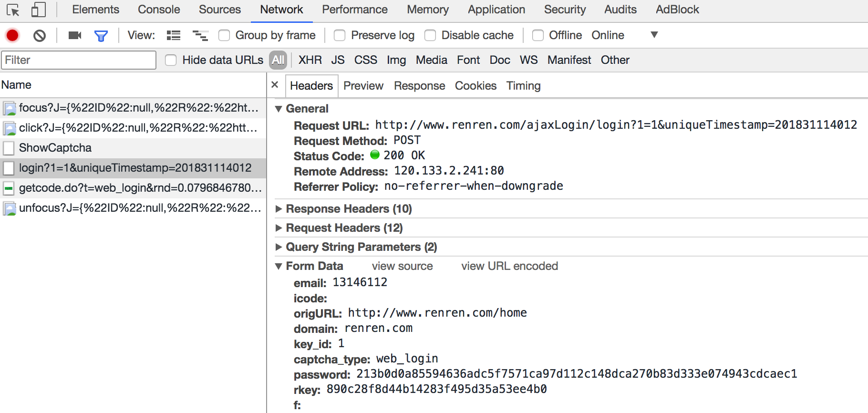Click the capture screenshots camera icon
The width and height of the screenshot is (868, 413).
pyautogui.click(x=75, y=35)
